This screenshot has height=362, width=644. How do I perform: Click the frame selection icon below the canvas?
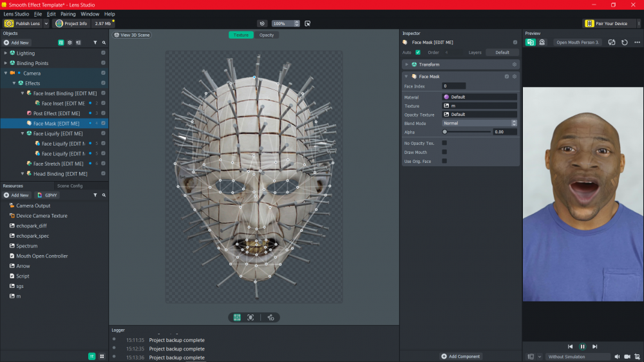pyautogui.click(x=251, y=318)
